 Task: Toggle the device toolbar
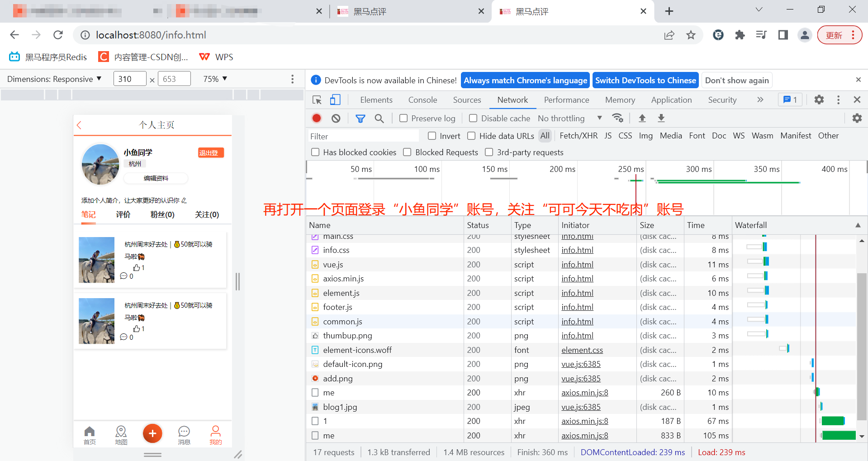335,100
